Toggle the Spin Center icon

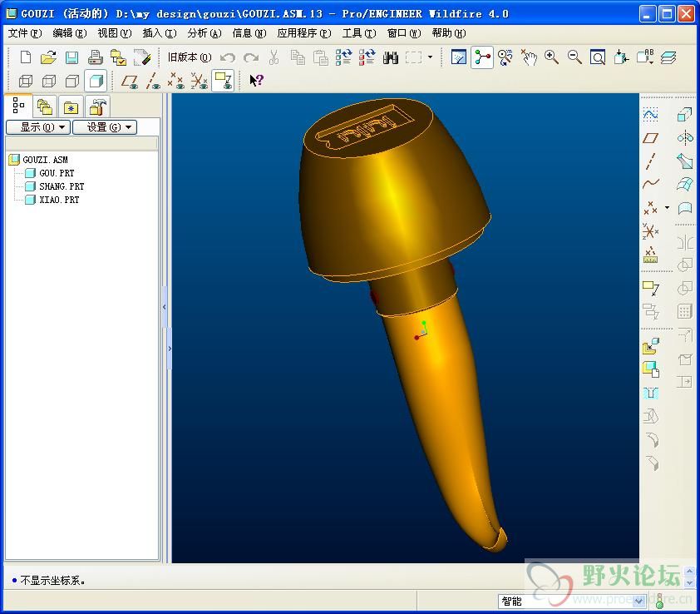pyautogui.click(x=482, y=57)
